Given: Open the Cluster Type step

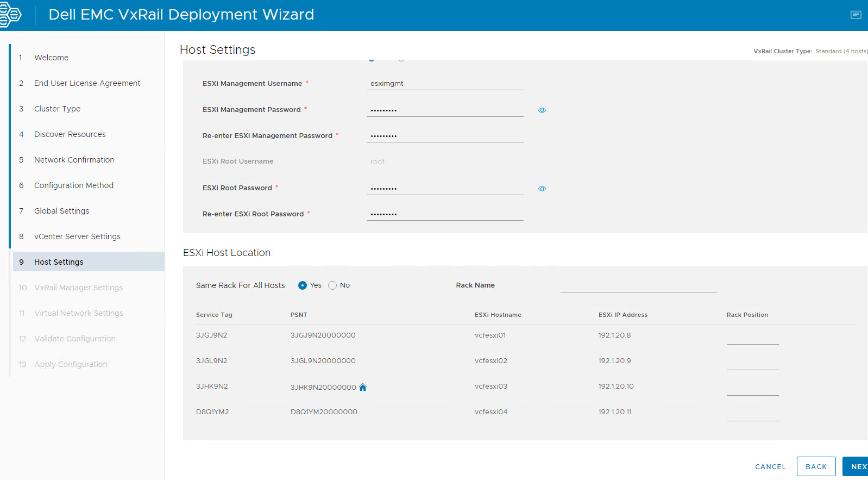Looking at the screenshot, I should click(x=57, y=109).
